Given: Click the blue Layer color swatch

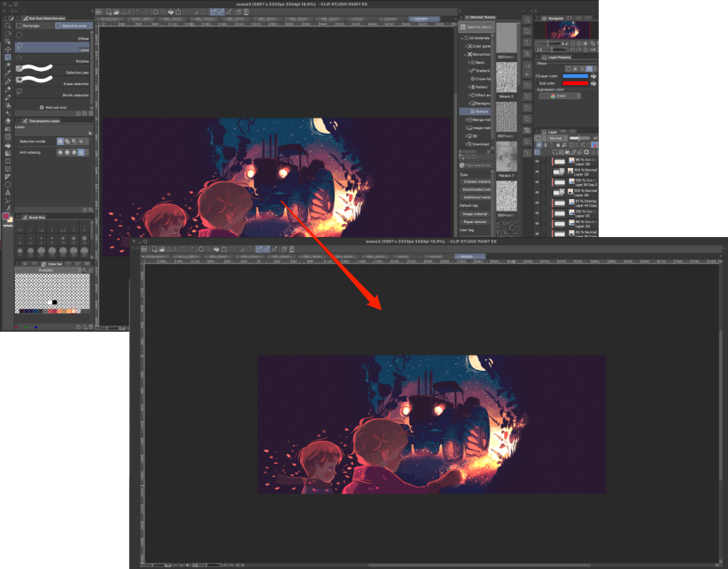Looking at the screenshot, I should tap(576, 76).
